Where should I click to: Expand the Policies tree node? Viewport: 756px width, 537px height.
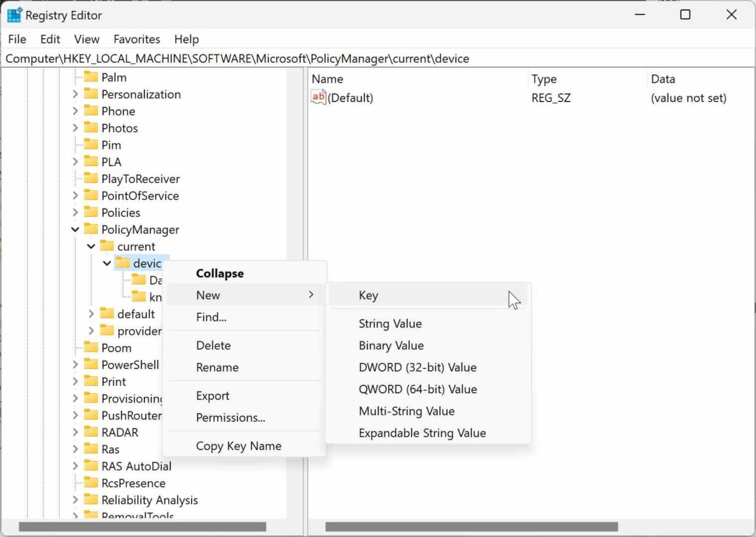pos(75,212)
